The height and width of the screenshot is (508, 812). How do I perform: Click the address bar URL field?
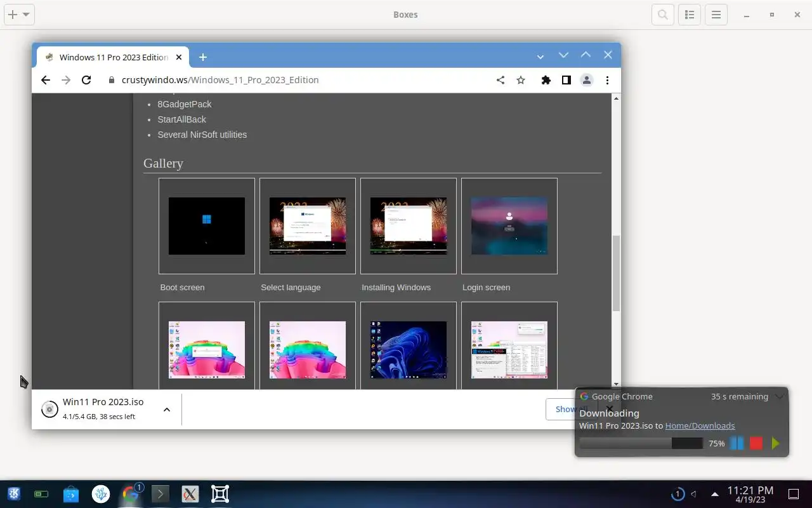(x=298, y=80)
